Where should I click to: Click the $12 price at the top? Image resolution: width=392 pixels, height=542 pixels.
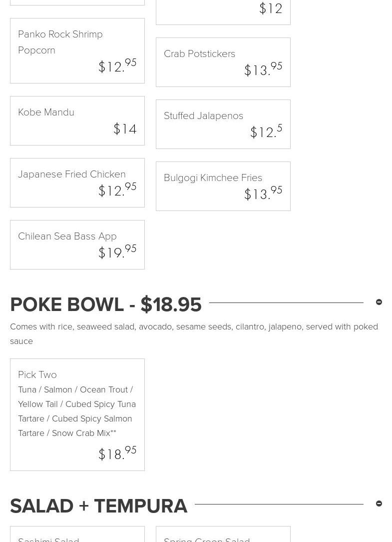point(271,8)
